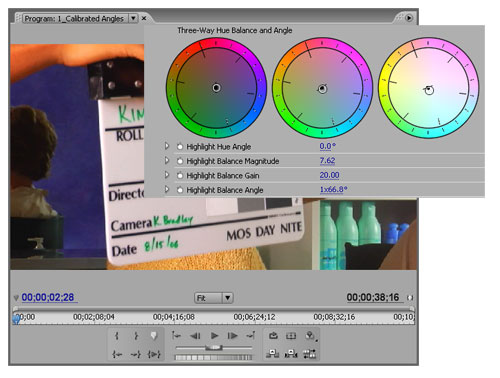Toggle animation stopwatch for Highlight Hue Angle
500x378 pixels.
point(180,146)
